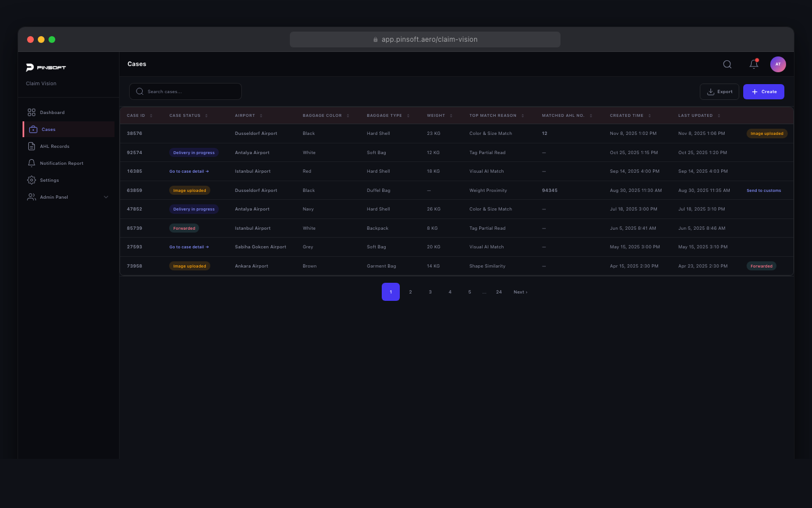Image resolution: width=812 pixels, height=508 pixels.
Task: Click the Settings gear icon
Action: click(32, 180)
